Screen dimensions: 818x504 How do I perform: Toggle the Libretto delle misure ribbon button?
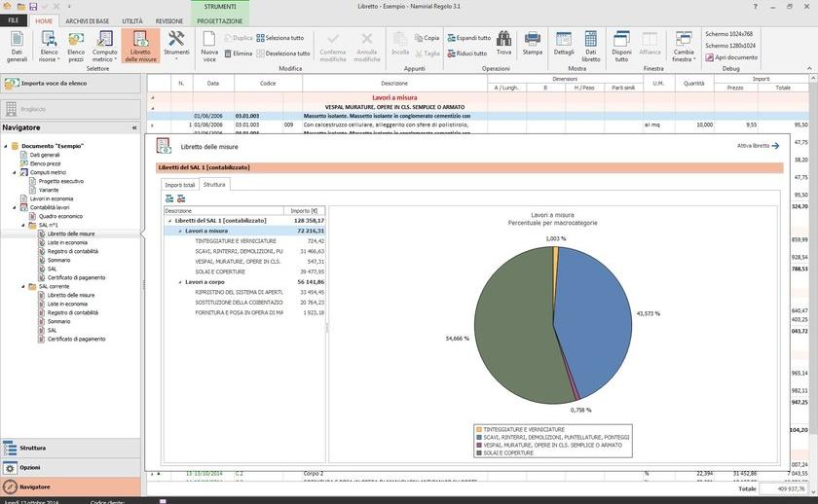(142, 46)
